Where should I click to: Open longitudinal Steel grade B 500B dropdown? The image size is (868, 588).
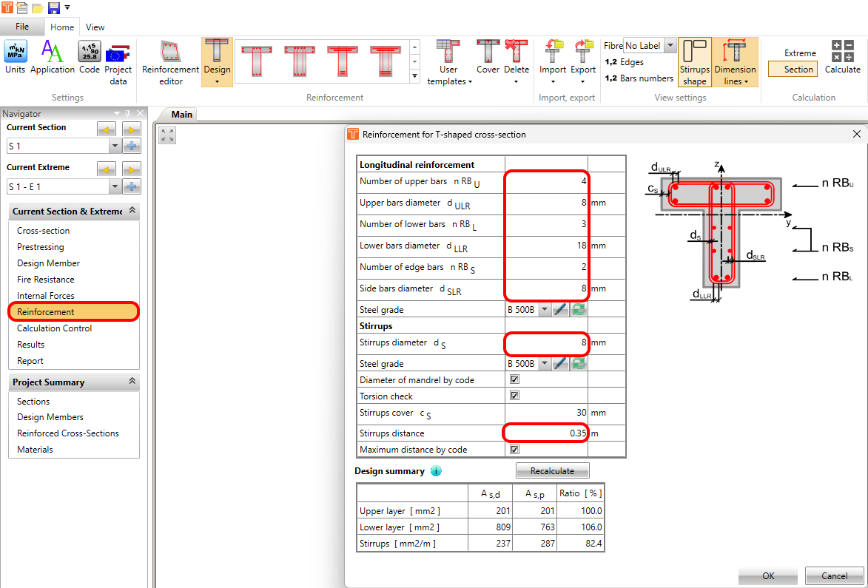coord(545,310)
